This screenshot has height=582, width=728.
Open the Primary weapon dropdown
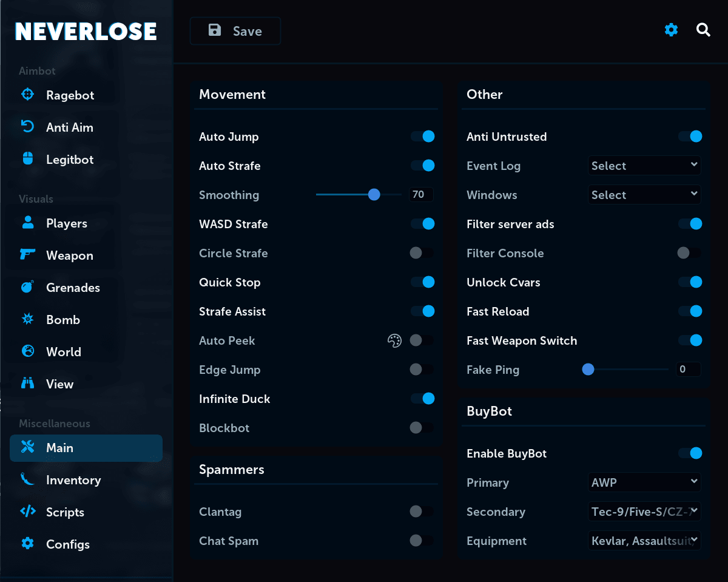644,482
